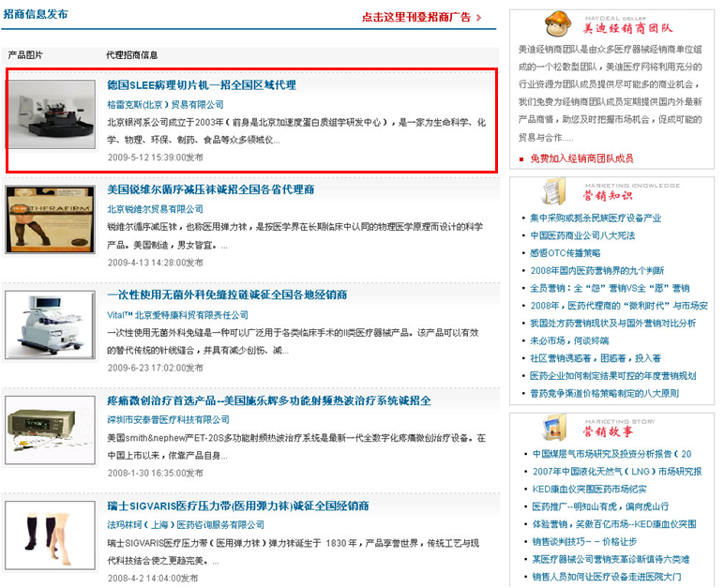This screenshot has height=588, width=724.
Task: Open the 德国SLEE病理切片机 listing title
Action: tap(202, 85)
